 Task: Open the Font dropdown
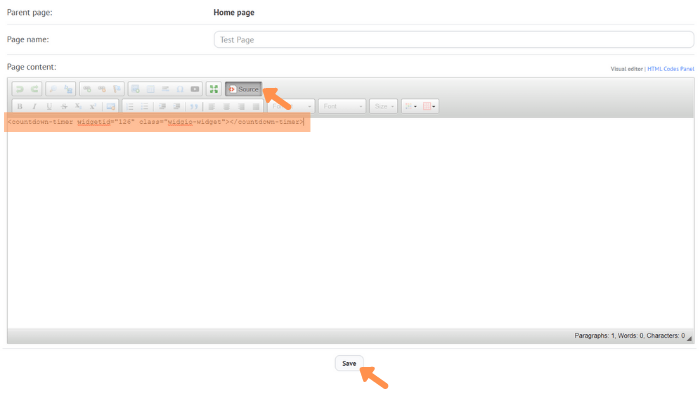point(342,106)
